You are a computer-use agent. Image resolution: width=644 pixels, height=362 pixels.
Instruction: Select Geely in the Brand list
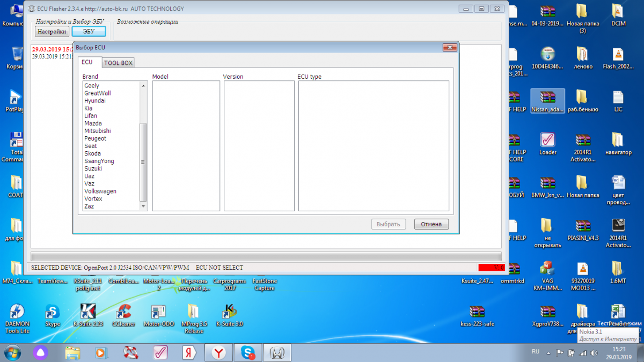click(92, 86)
